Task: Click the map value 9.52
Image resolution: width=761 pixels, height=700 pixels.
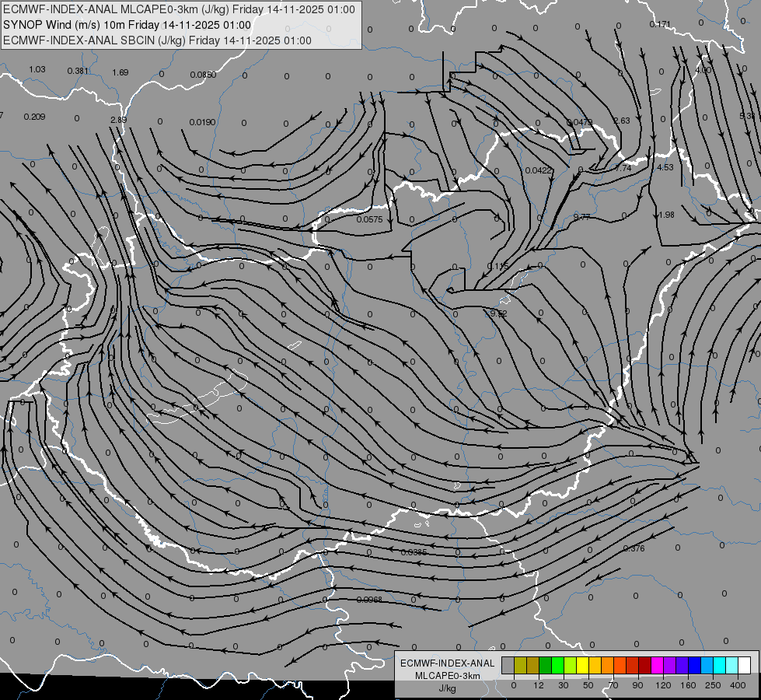Action: point(498,313)
